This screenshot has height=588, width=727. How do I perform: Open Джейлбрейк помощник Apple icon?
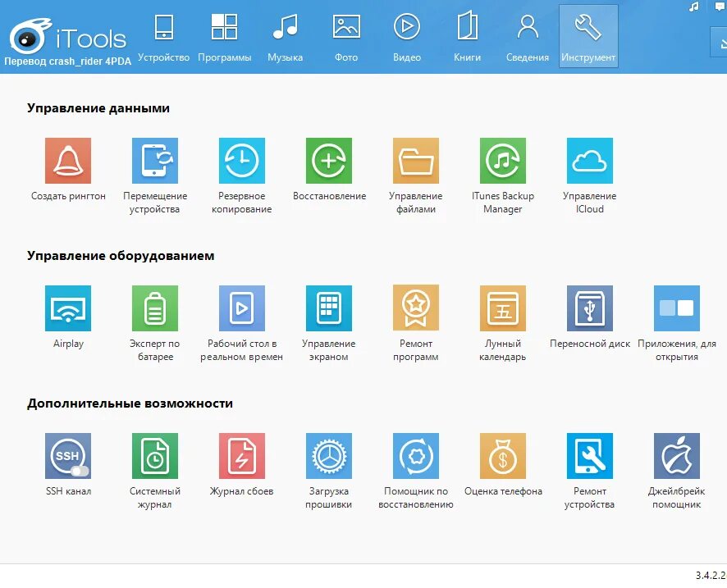[676, 456]
